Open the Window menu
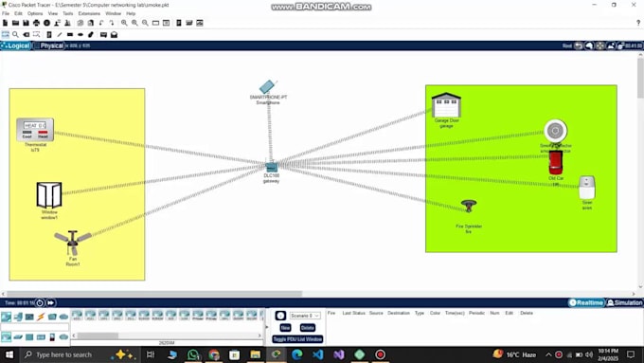644x363 pixels. click(114, 13)
